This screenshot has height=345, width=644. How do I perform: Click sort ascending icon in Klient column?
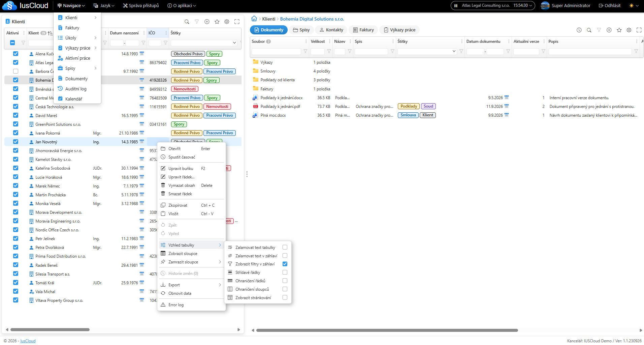(x=50, y=33)
